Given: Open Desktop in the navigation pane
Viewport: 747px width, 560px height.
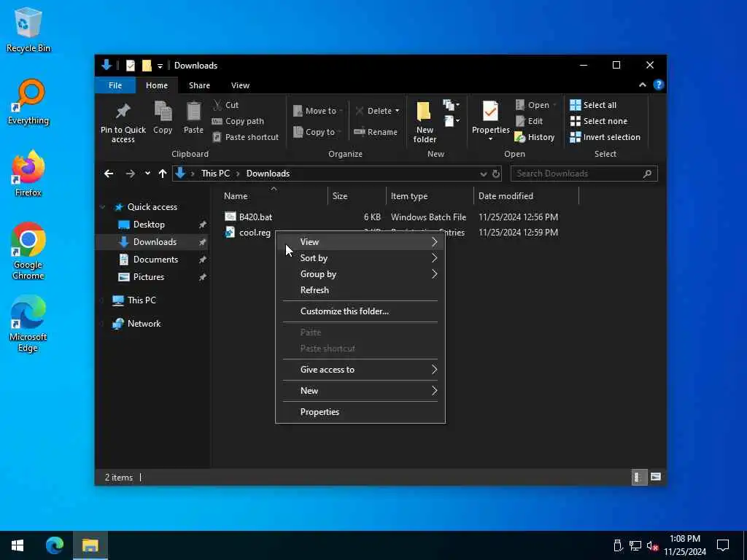Looking at the screenshot, I should click(149, 225).
